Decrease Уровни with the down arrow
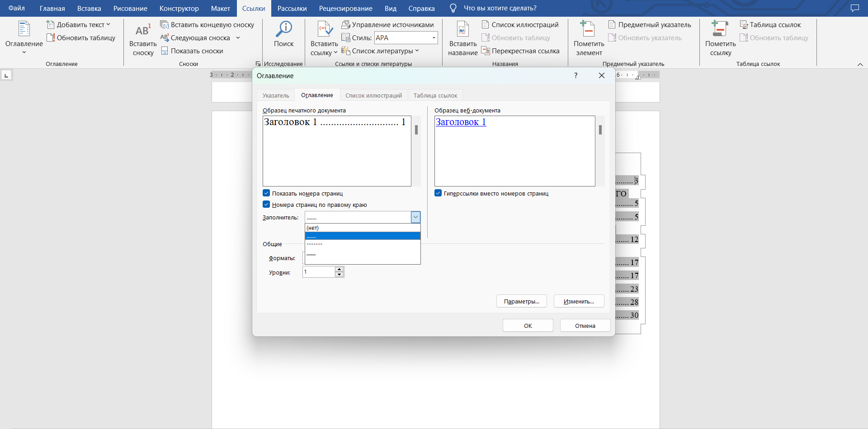 coord(340,274)
